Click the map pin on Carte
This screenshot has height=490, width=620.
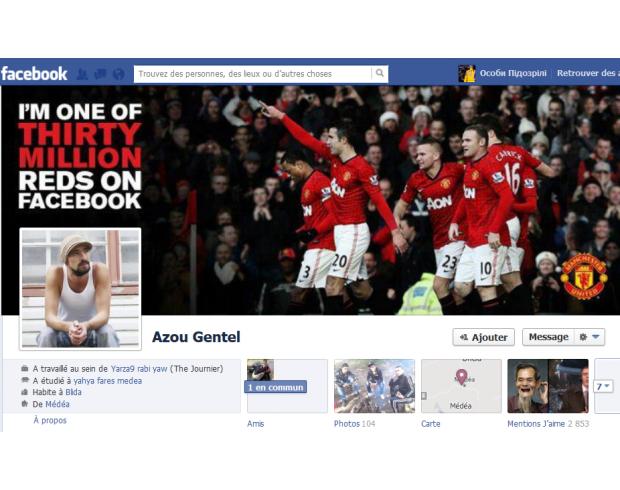[461, 376]
